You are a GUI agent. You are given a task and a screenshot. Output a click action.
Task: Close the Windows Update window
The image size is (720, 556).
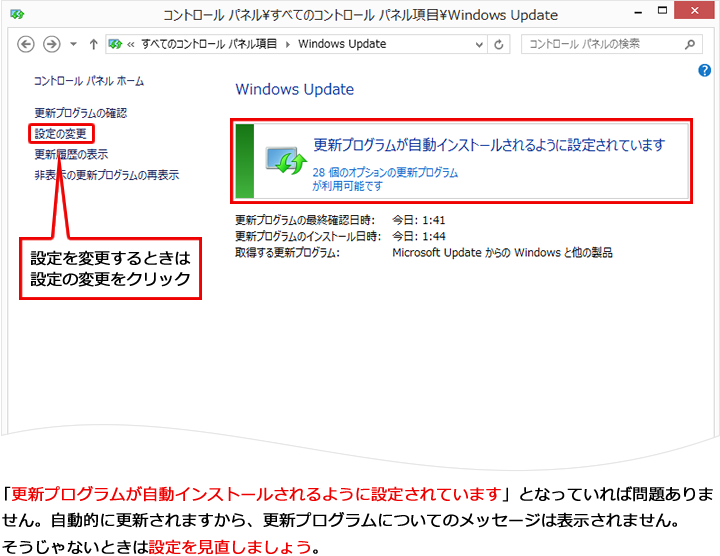694,10
